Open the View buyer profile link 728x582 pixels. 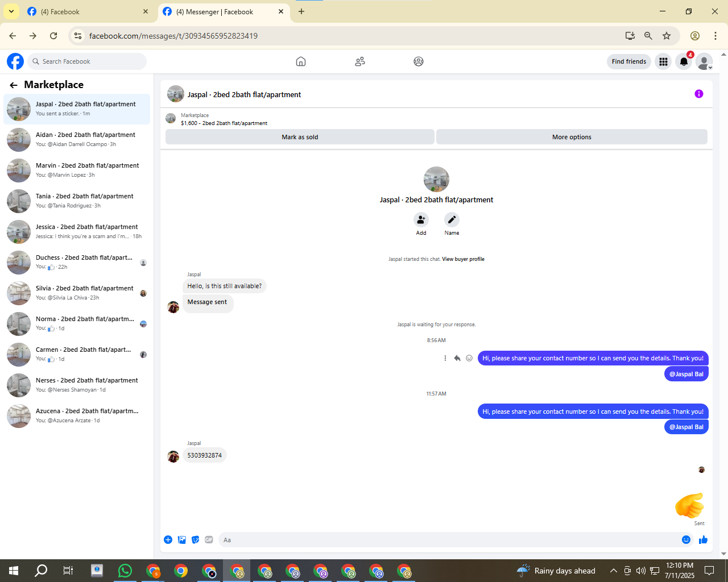(x=463, y=259)
